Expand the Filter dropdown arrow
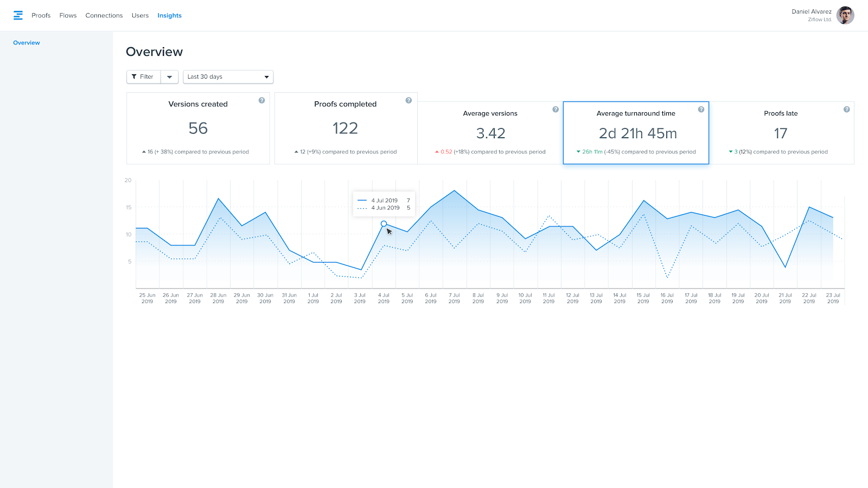868x488 pixels. click(x=169, y=77)
